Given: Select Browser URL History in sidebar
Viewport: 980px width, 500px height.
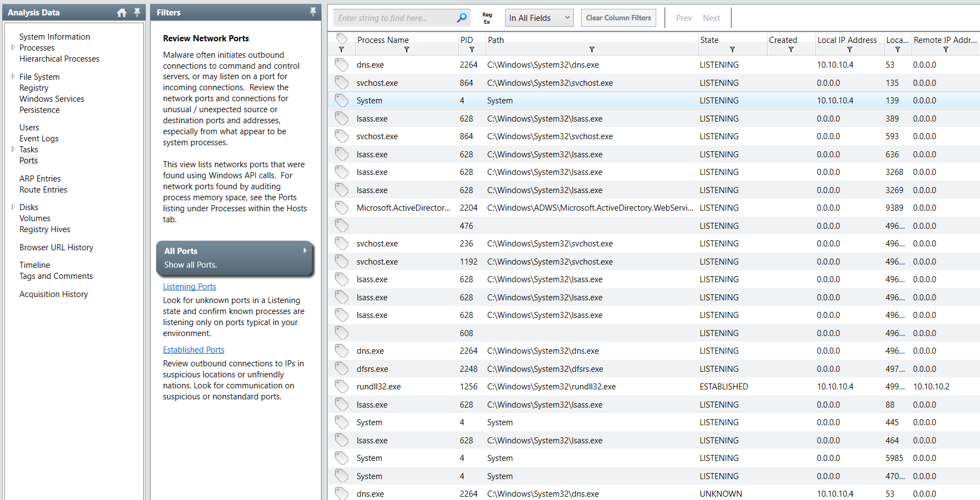Looking at the screenshot, I should click(x=56, y=248).
